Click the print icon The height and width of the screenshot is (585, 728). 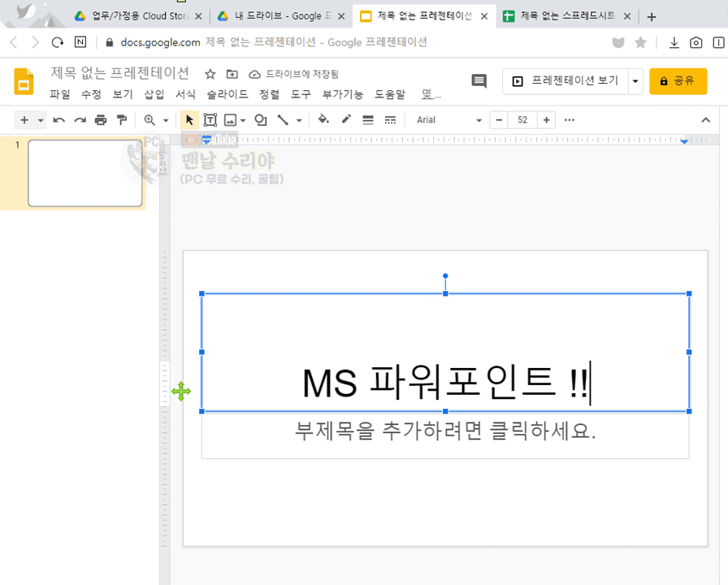click(x=101, y=120)
